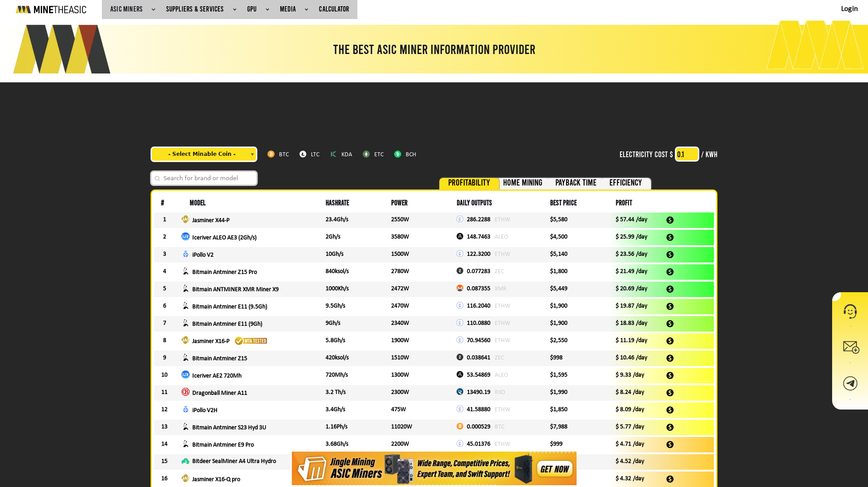Switch to the Efficiency tab
Image resolution: width=868 pixels, height=487 pixels.
tap(625, 183)
